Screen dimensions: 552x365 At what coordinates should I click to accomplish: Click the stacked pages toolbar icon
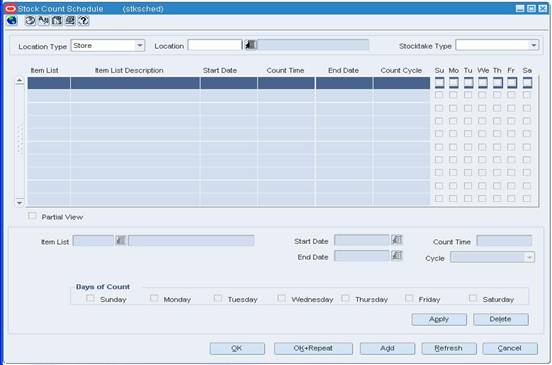click(x=70, y=21)
